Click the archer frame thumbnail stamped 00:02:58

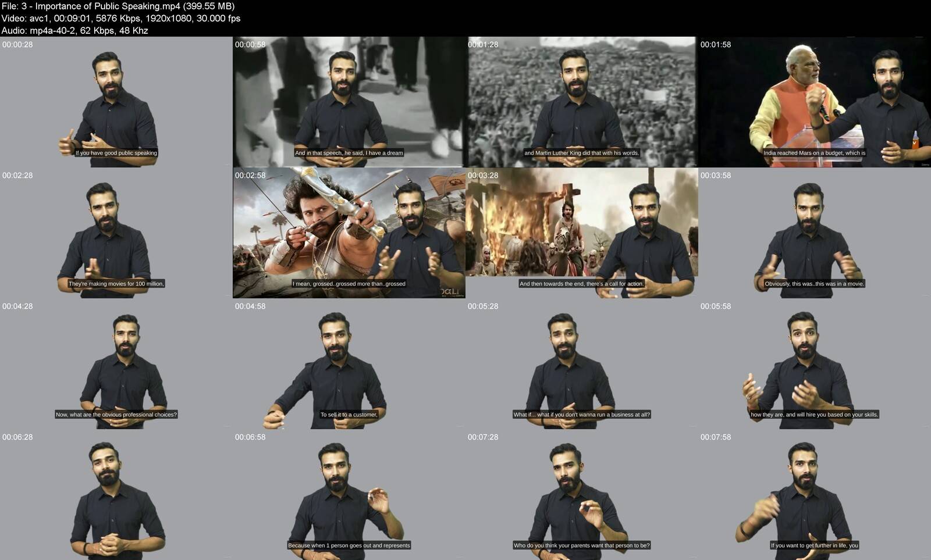coord(349,233)
